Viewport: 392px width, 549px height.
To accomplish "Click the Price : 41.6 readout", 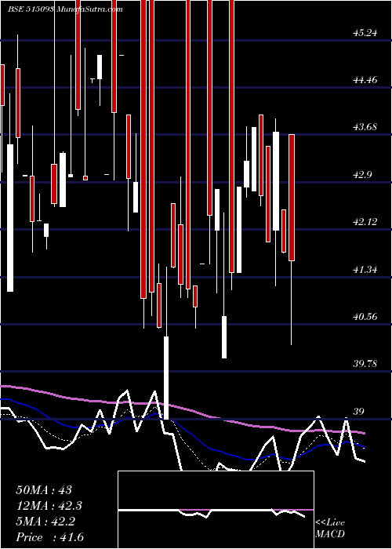I will [x=49, y=537].
